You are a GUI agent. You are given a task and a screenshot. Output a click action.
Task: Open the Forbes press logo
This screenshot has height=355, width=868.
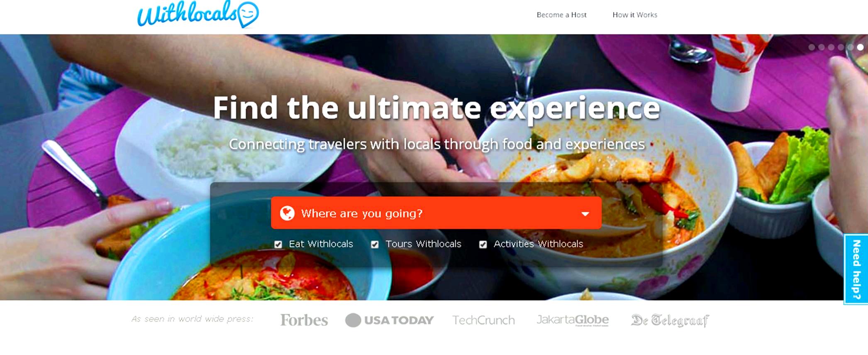(x=304, y=320)
